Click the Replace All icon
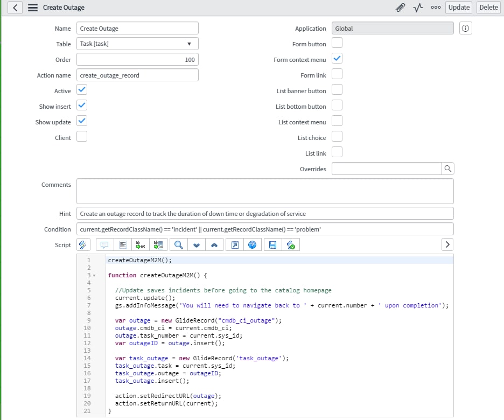504x420 pixels. coord(158,245)
